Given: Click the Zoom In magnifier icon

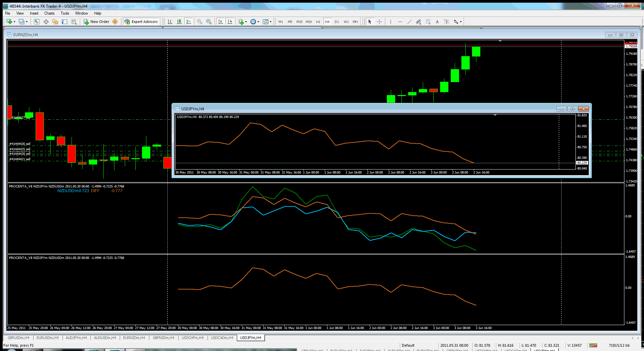Looking at the screenshot, I should 200,22.
